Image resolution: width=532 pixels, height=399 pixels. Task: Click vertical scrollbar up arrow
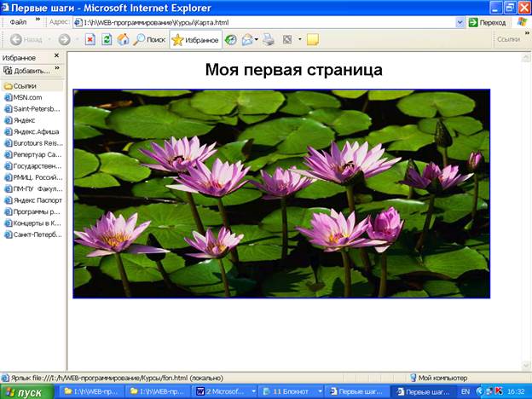(526, 58)
